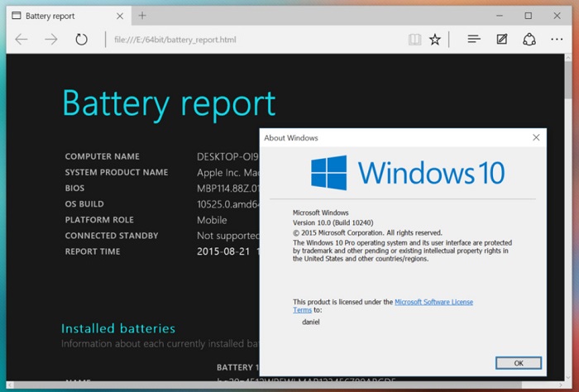Click the REPORT TIME label
This screenshot has height=392, width=579.
93,251
